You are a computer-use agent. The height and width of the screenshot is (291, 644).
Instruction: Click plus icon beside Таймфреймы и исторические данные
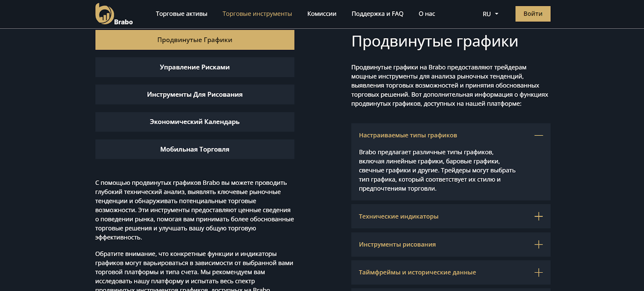tap(539, 273)
